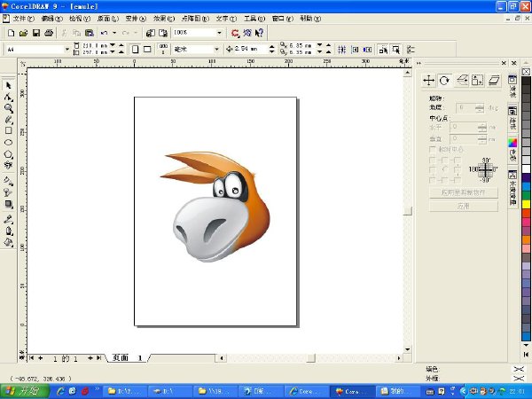Select the Eyedropper tool
Screen dimensions: 532x399
8,219
